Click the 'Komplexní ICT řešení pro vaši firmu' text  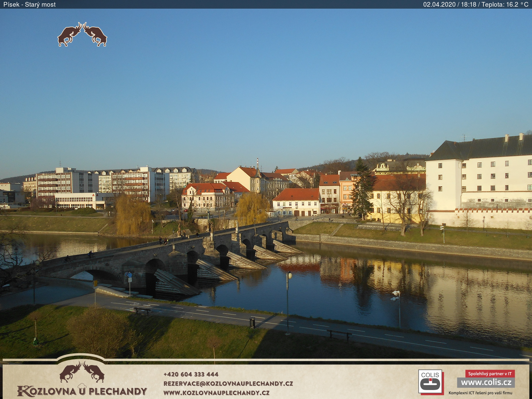click(x=480, y=393)
